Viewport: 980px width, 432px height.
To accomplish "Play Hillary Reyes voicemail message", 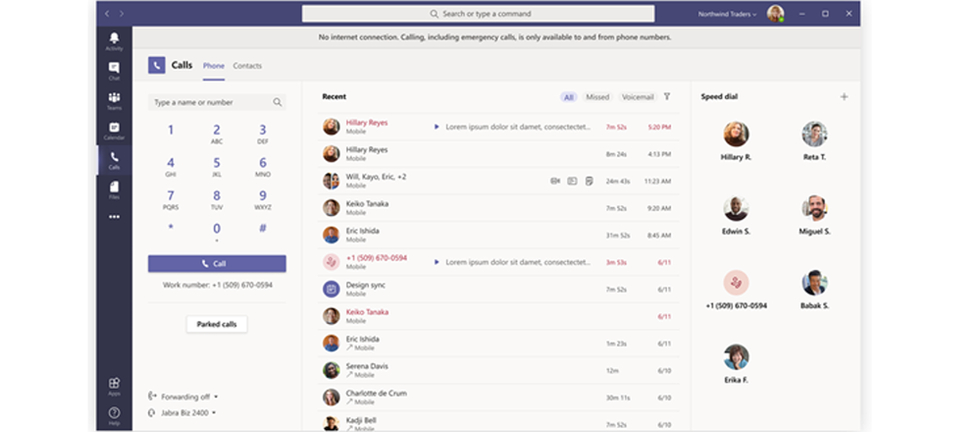I will click(437, 127).
